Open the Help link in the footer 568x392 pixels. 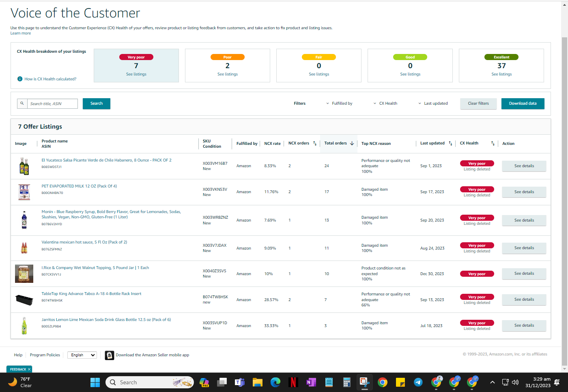pyautogui.click(x=18, y=355)
